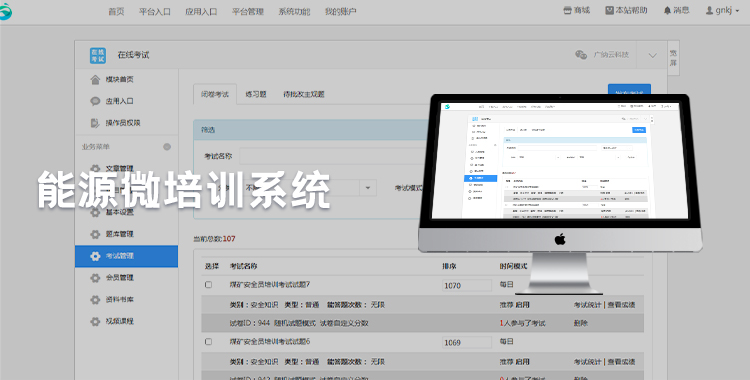Open 考试统计 for 试题7 row
Viewport: 750px width, 380px height.
pos(587,305)
